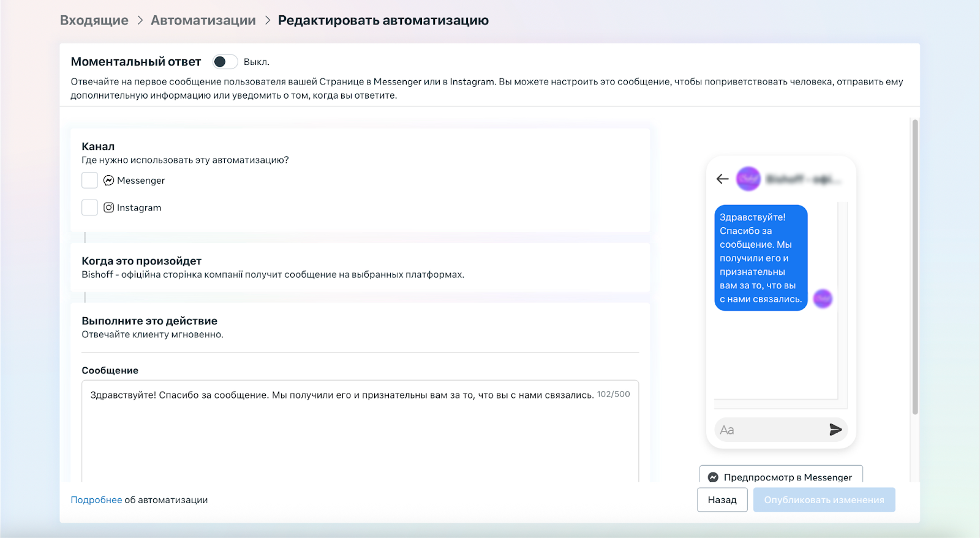
Task: Click the Instagram logo icon beside channel
Action: click(109, 207)
